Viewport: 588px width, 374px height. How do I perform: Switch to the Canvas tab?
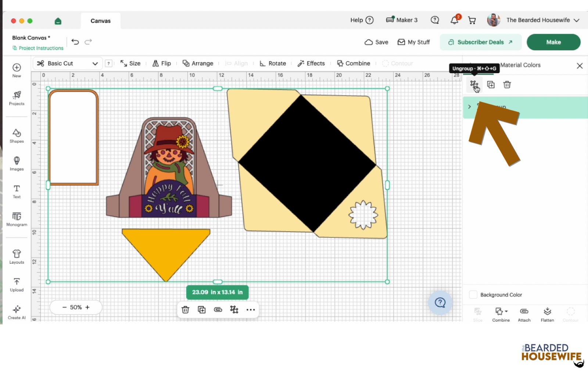[101, 21]
